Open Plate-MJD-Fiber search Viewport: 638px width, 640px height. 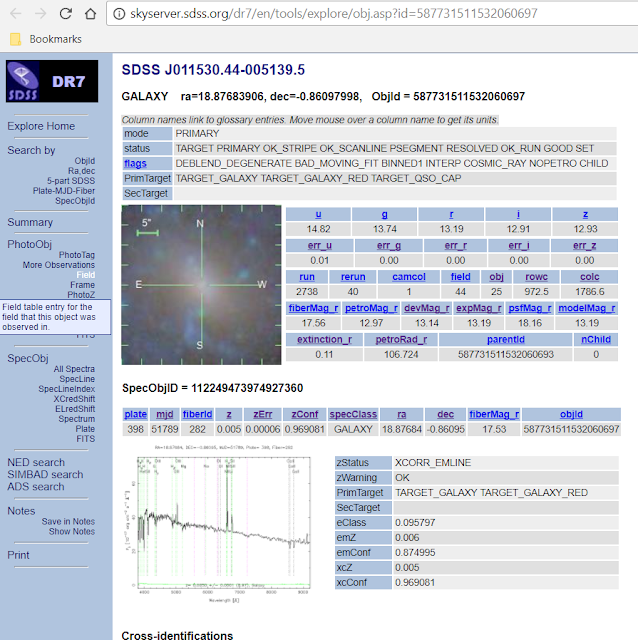64,191
